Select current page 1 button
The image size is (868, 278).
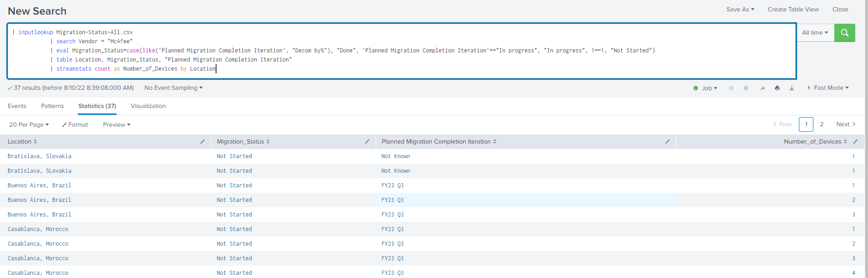pos(806,124)
